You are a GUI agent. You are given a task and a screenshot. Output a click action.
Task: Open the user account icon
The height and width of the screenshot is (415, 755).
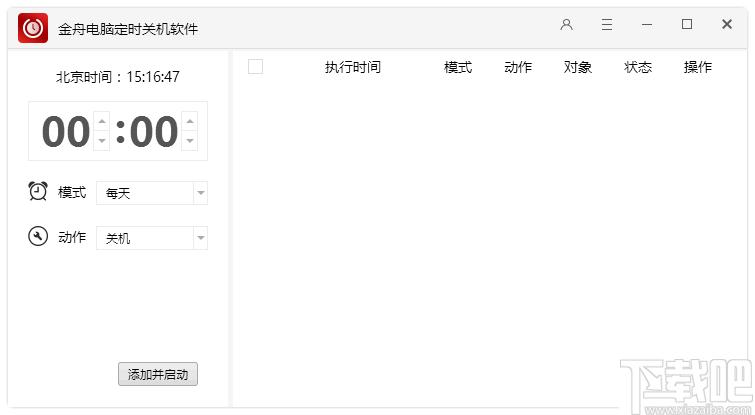566,25
